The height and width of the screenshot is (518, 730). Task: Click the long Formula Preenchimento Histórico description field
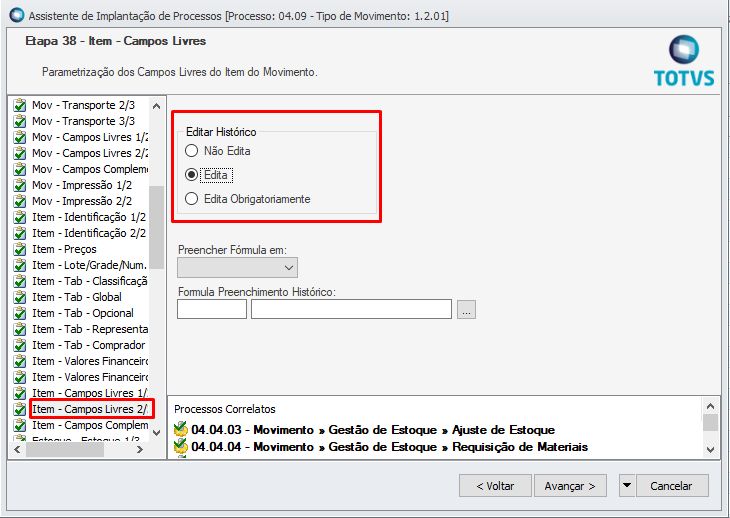[351, 309]
